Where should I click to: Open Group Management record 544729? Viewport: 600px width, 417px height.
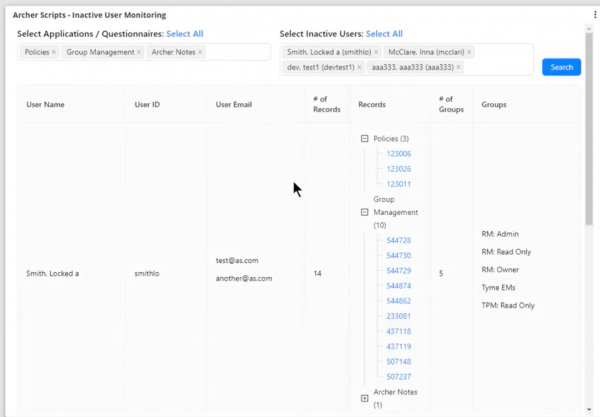[399, 271]
